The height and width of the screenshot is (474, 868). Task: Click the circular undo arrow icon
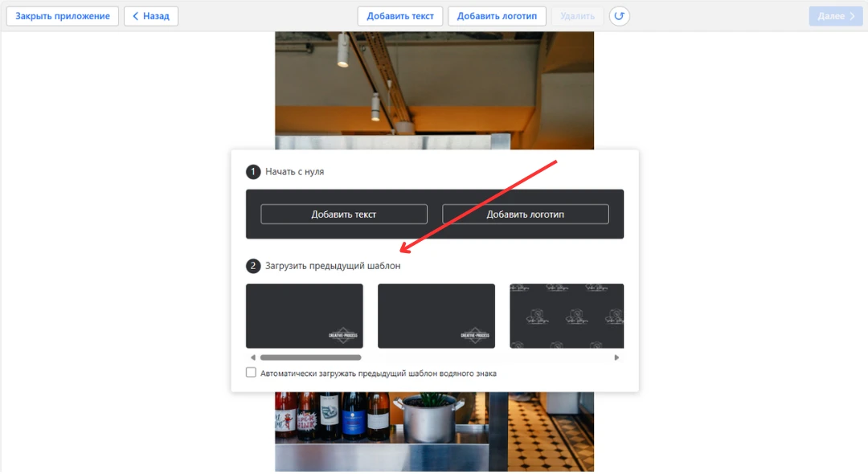click(619, 16)
